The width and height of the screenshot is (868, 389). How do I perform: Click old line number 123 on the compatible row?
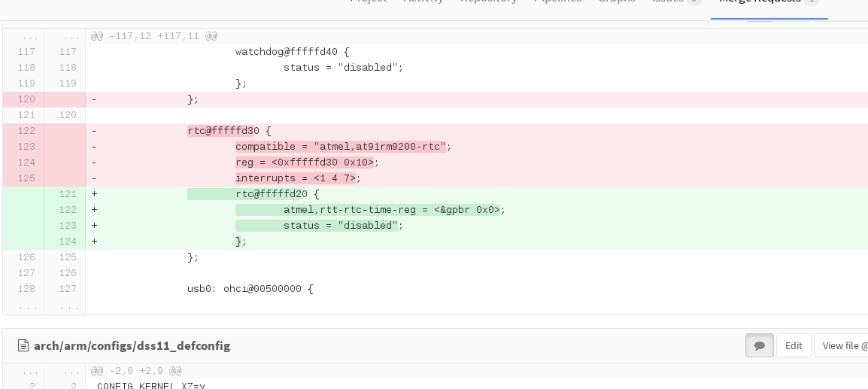click(x=26, y=146)
